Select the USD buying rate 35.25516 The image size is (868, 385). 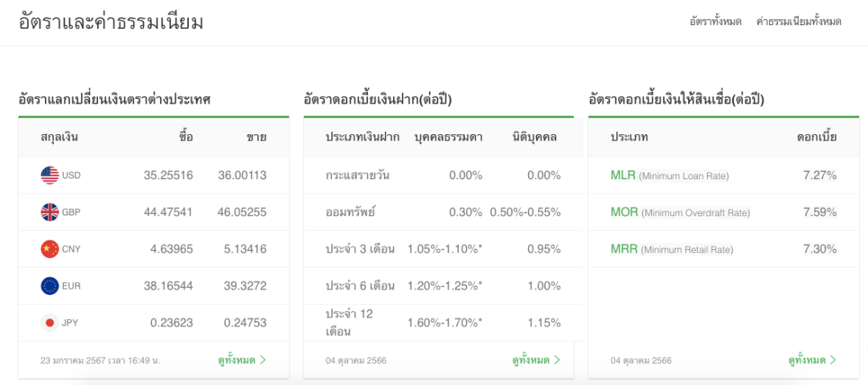[169, 175]
